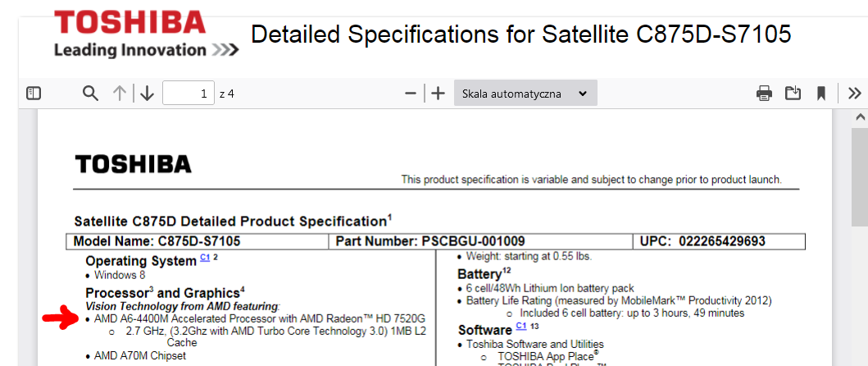Click Model Name: C875D-S7105 cell

point(197,241)
